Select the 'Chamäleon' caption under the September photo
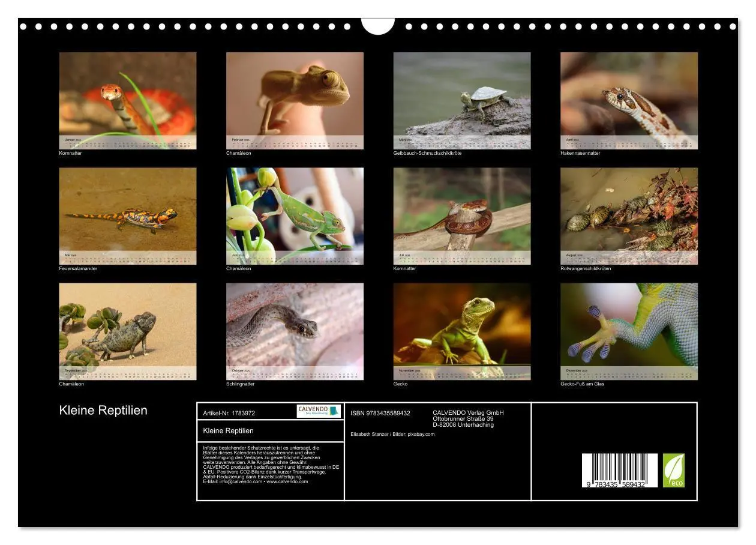This screenshot has width=756, height=545. (x=72, y=384)
